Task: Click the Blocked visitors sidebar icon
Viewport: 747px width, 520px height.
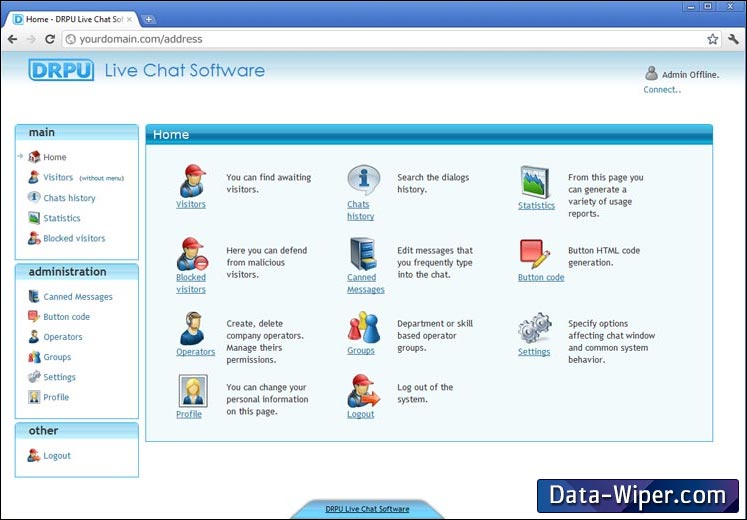Action: [34, 238]
